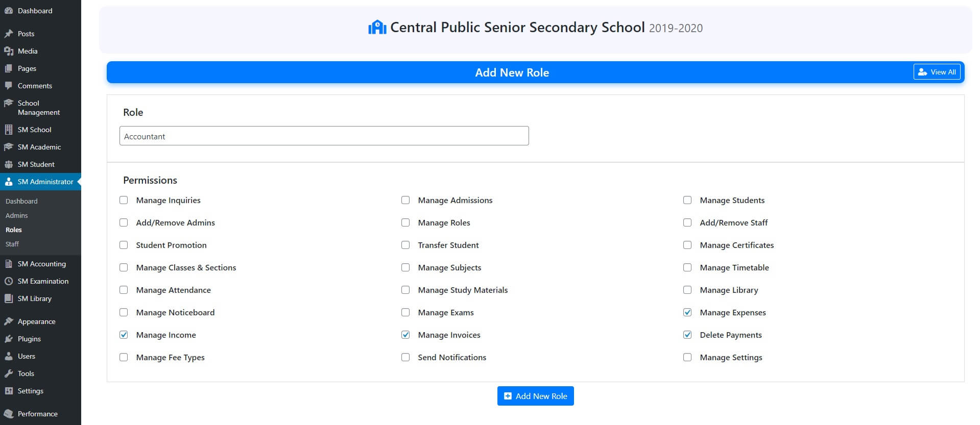Open the Staff submenu item
Viewport: 980px width, 425px height.
(x=12, y=244)
